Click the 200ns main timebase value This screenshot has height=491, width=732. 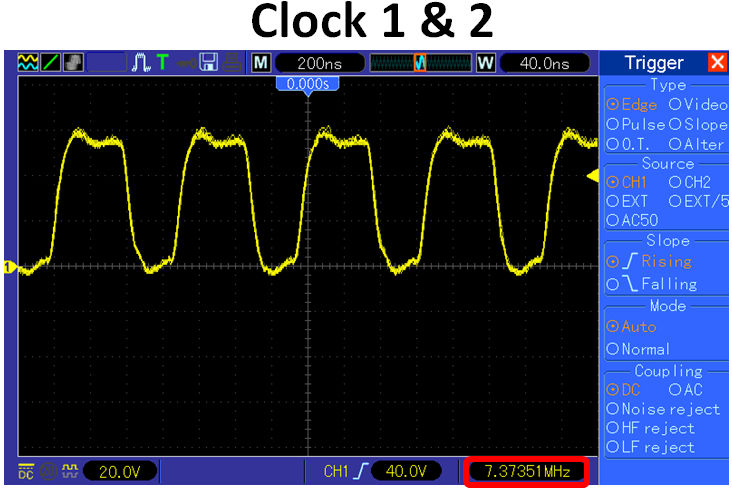[320, 63]
